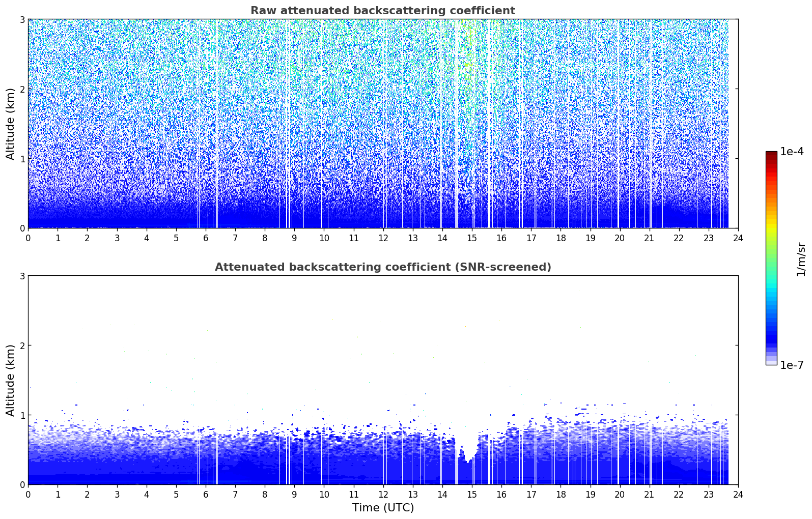The height and width of the screenshot is (519, 812).
Task: Click time tick '15' under the SNR-screened plot
Action: tap(472, 494)
